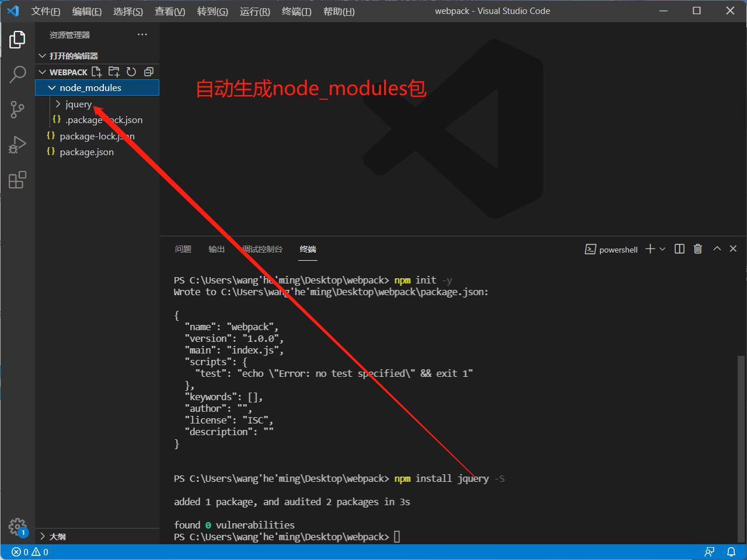This screenshot has width=747, height=560.
Task: Open the 编辑(E) menu
Action: click(x=87, y=11)
